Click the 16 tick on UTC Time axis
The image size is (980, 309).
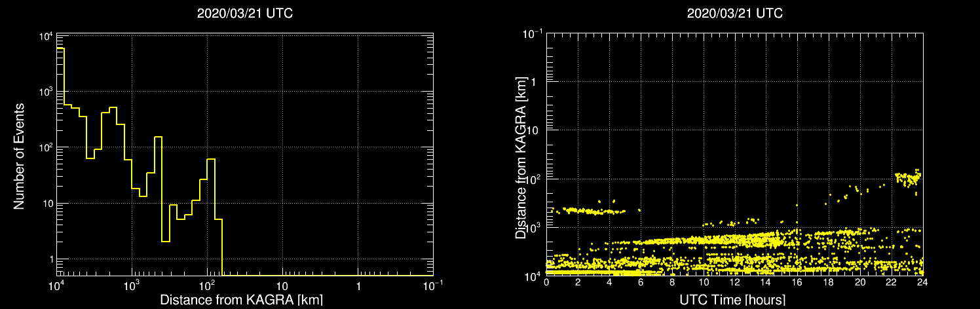coord(797,282)
